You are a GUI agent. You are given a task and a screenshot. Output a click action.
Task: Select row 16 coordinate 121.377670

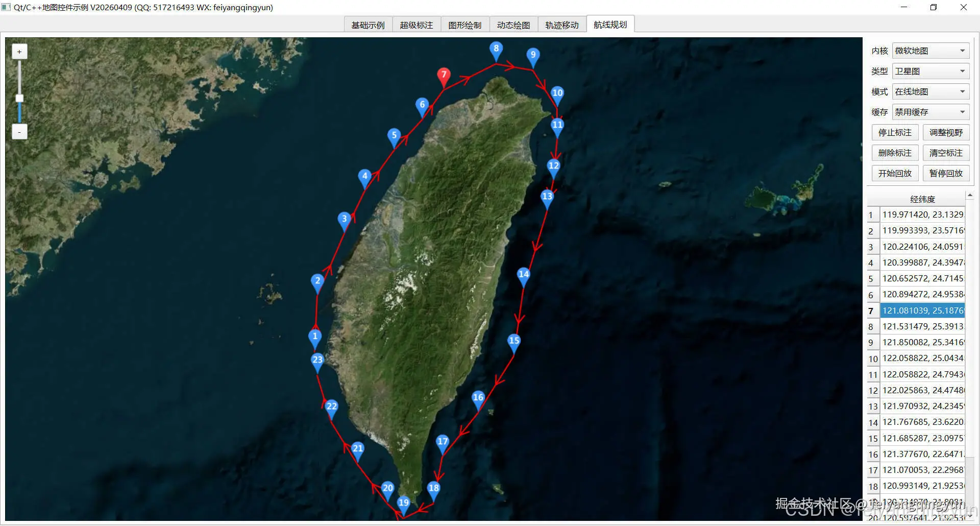[923, 454]
